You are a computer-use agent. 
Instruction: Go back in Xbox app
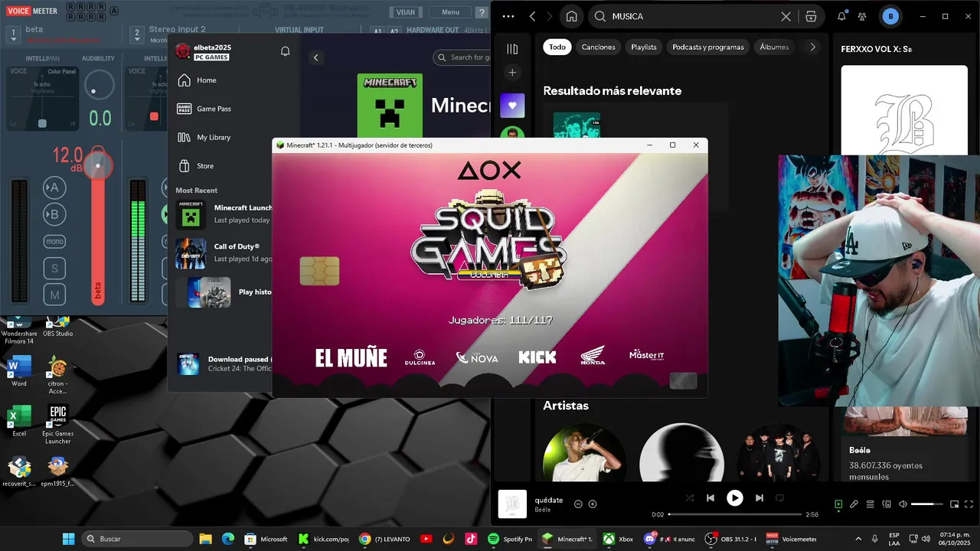pyautogui.click(x=315, y=57)
